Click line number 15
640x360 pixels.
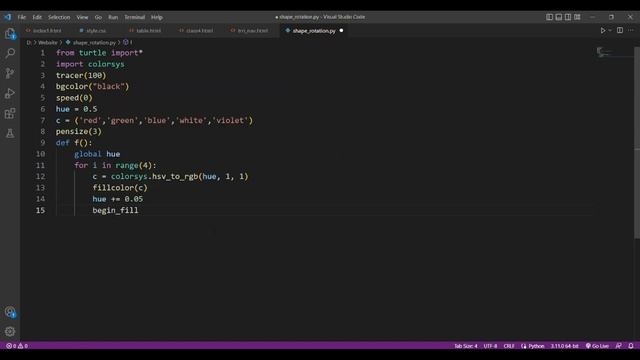[40, 210]
